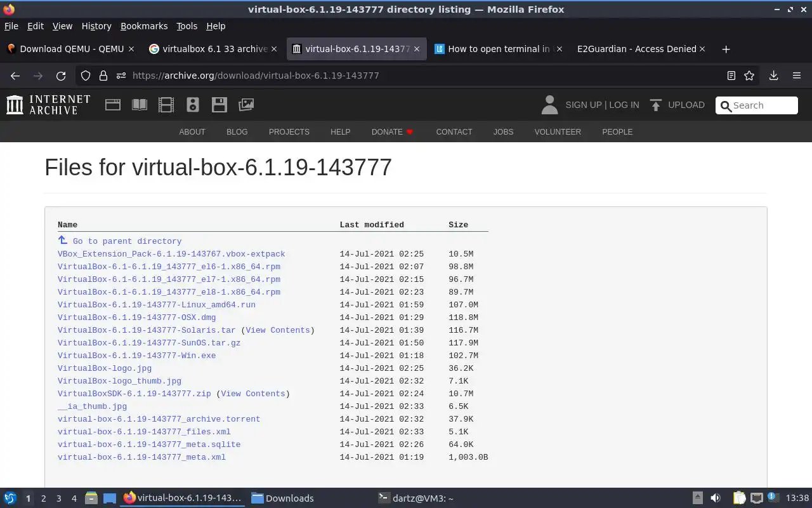
Task: Open the VOLUNTEER navigation link
Action: 558,132
